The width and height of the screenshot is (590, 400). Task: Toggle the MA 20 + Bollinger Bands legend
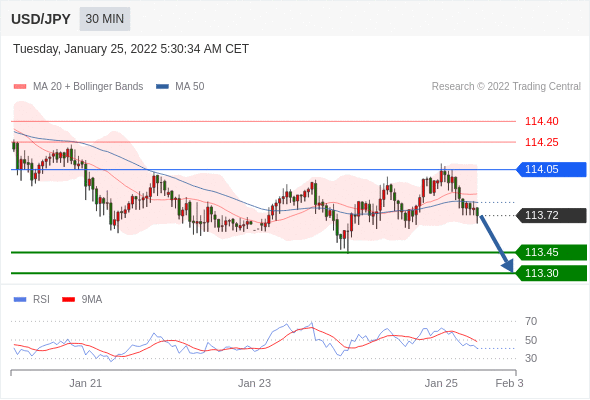click(x=78, y=87)
